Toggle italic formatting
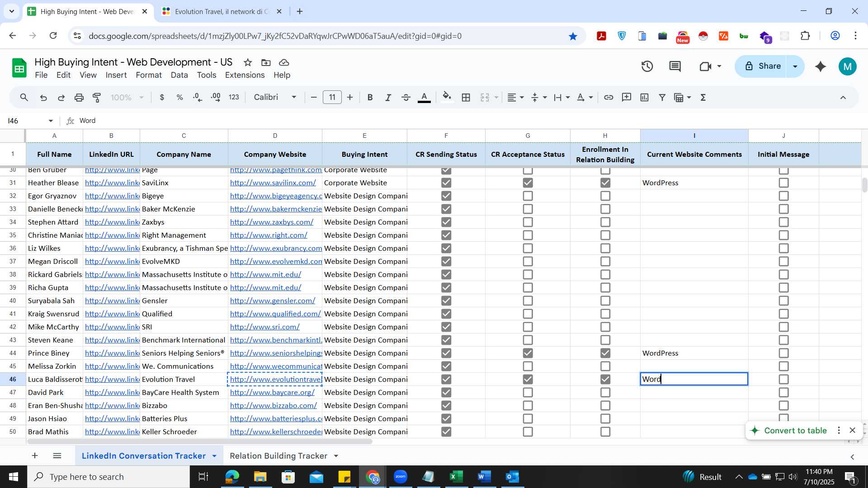868x488 pixels. click(x=388, y=98)
